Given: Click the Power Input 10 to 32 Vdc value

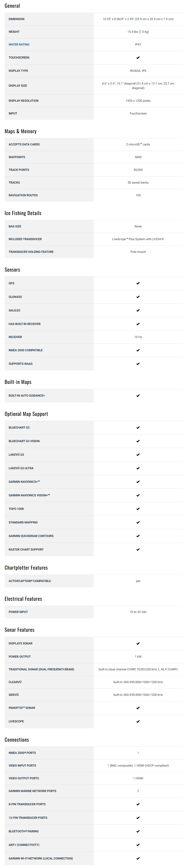Looking at the screenshot, I should (138, 612).
